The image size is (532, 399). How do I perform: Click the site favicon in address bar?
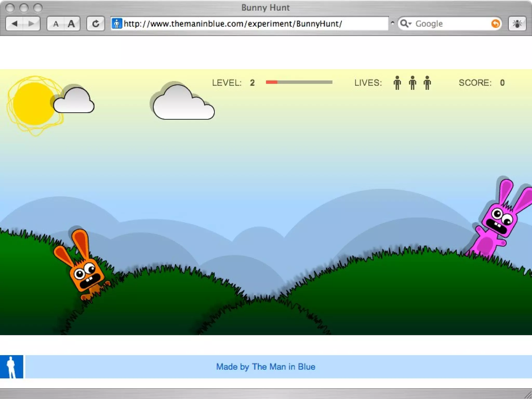117,24
